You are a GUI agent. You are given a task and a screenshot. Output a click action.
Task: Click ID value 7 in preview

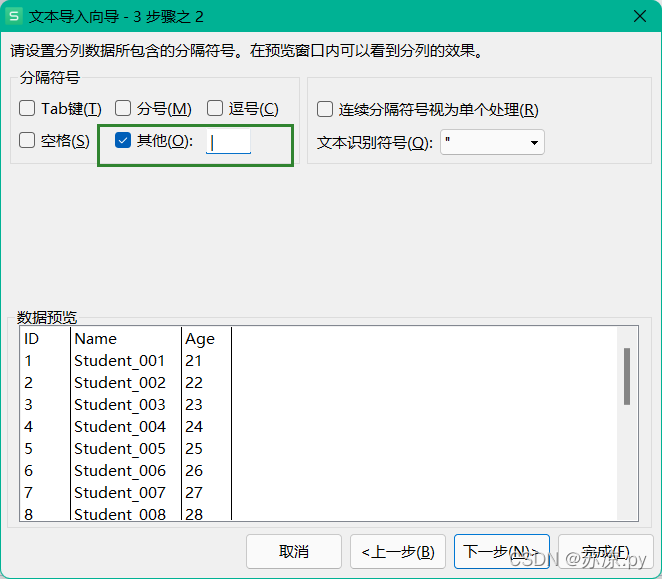[x=28, y=492]
